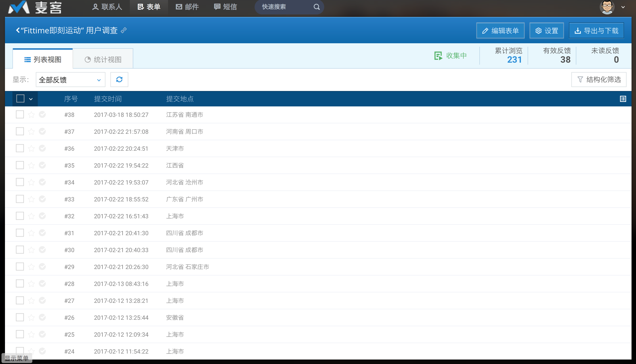This screenshot has height=364, width=636.
Task: Switch to 列表视图 tab
Action: click(43, 59)
